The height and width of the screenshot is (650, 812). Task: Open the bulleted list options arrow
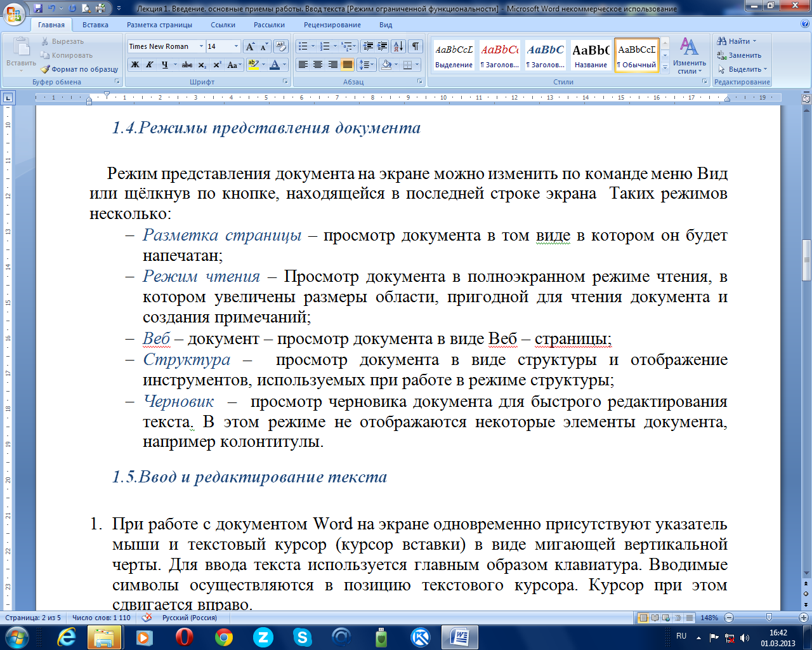coord(313,46)
